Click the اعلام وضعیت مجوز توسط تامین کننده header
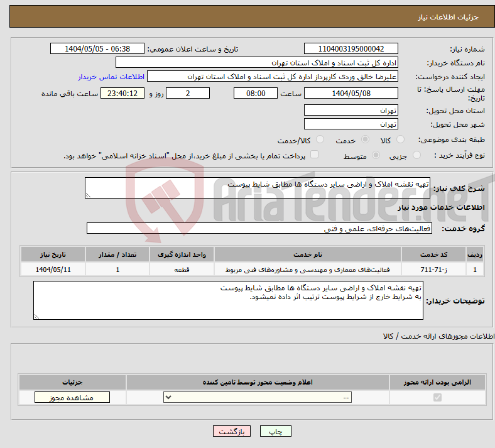495x448 pixels. coord(258,382)
